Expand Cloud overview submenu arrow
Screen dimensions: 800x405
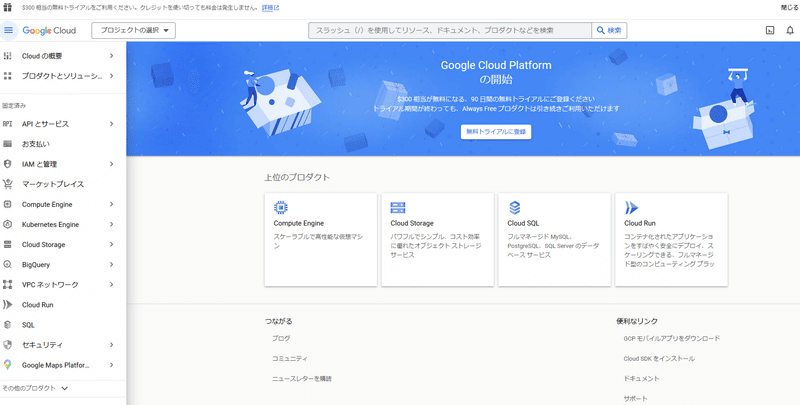pyautogui.click(x=112, y=56)
